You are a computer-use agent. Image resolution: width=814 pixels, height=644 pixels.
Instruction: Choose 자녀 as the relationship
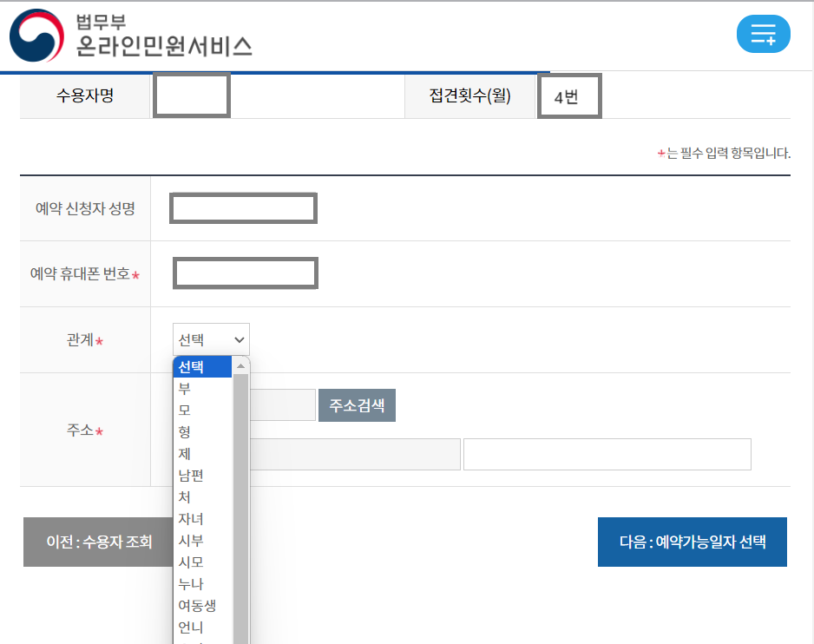[201, 518]
